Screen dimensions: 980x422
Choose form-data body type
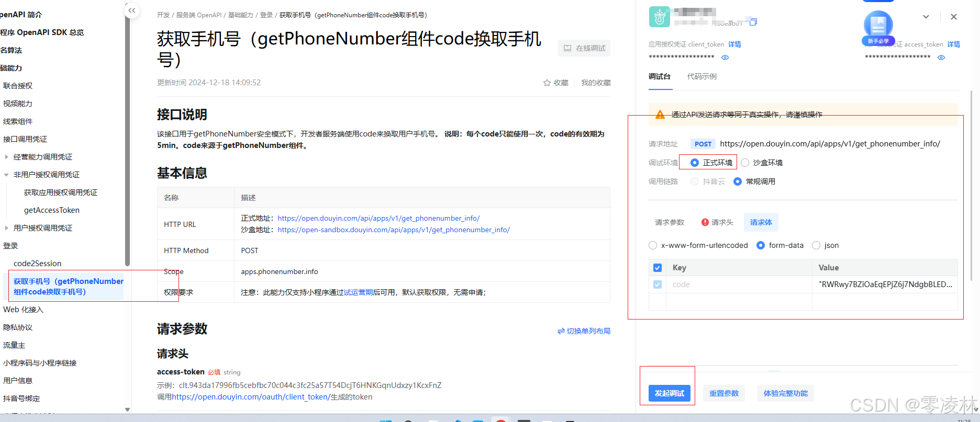pyautogui.click(x=761, y=245)
